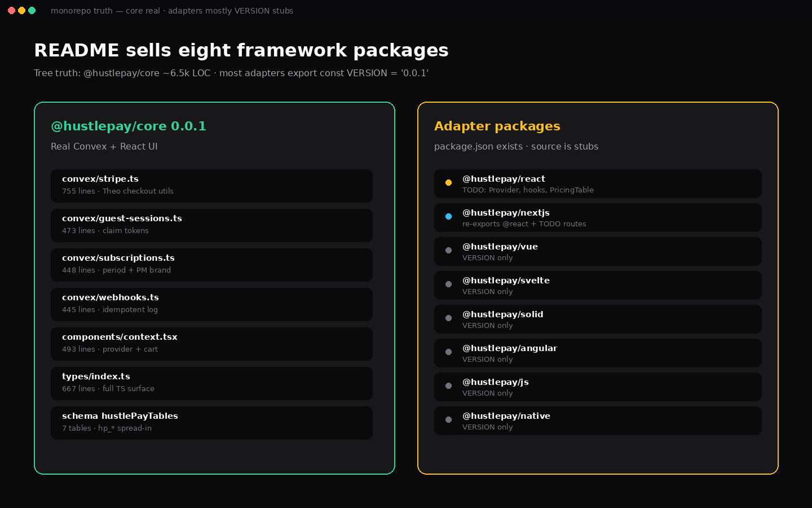Click the 445 lines · idempotent log detail
812x508 pixels.
pos(110,310)
